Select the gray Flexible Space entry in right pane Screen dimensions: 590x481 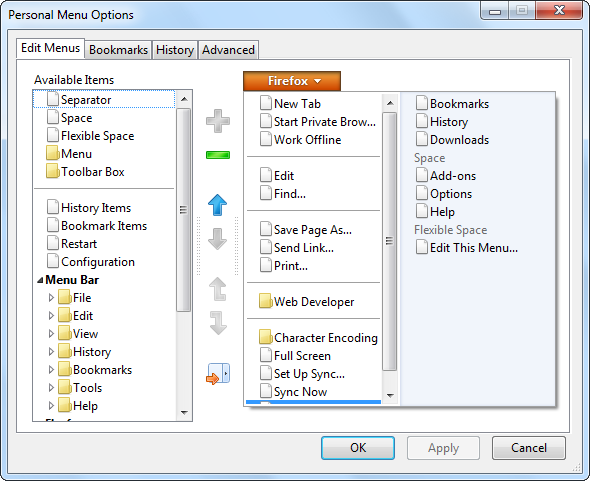pos(450,230)
